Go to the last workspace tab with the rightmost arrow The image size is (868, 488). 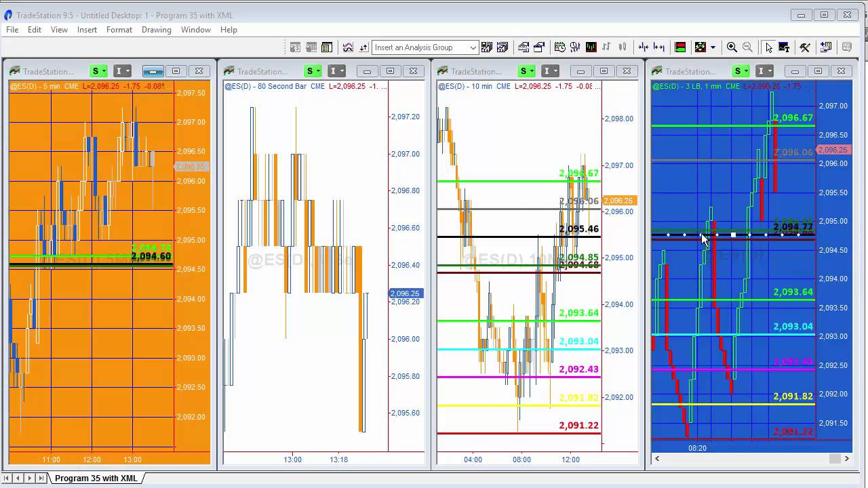pos(41,479)
